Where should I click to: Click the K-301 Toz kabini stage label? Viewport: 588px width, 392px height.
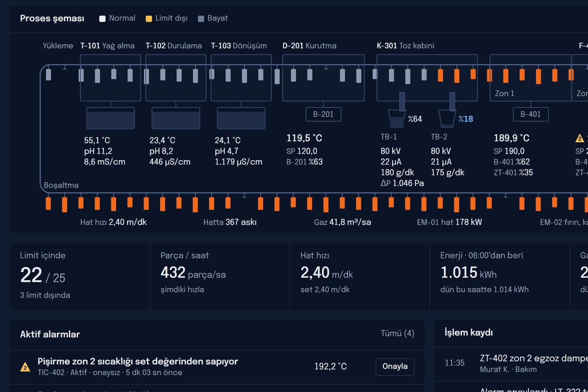405,46
